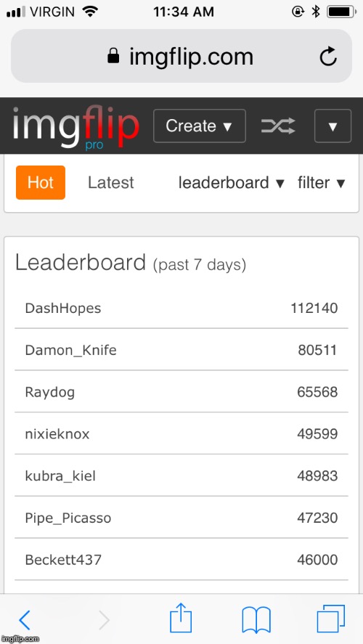
Task: Open Pipe_Picasso user profile
Action: [x=68, y=518]
